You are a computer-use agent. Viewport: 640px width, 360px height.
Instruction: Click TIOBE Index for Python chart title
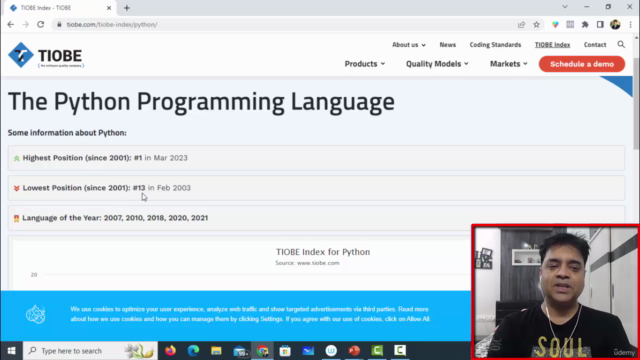tap(323, 252)
